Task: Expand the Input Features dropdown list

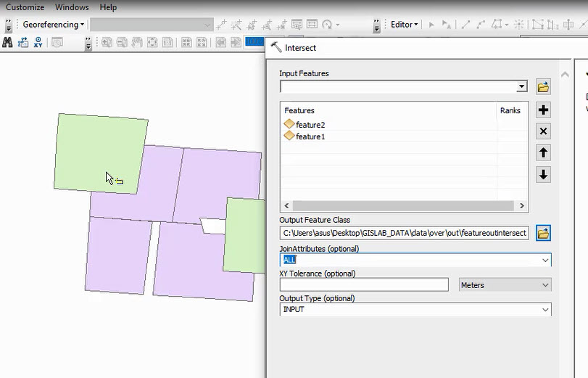Action: point(521,87)
